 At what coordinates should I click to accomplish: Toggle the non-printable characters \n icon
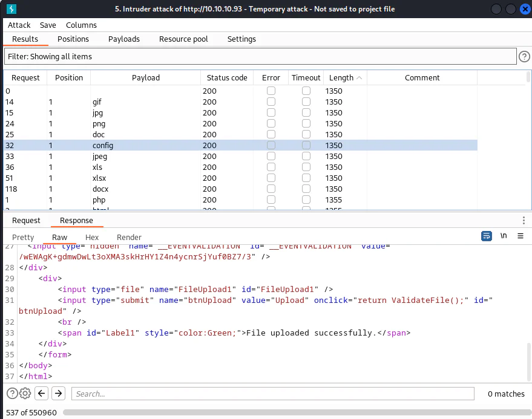pyautogui.click(x=504, y=236)
